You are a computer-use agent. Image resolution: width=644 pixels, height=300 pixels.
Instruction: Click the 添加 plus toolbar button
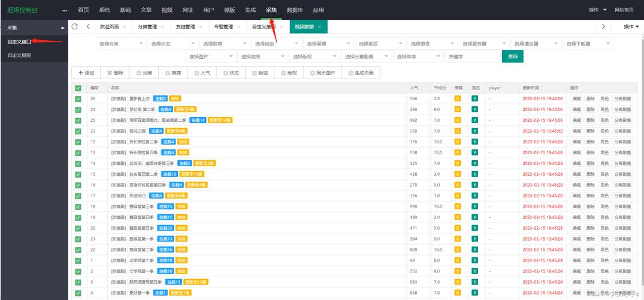click(x=86, y=73)
